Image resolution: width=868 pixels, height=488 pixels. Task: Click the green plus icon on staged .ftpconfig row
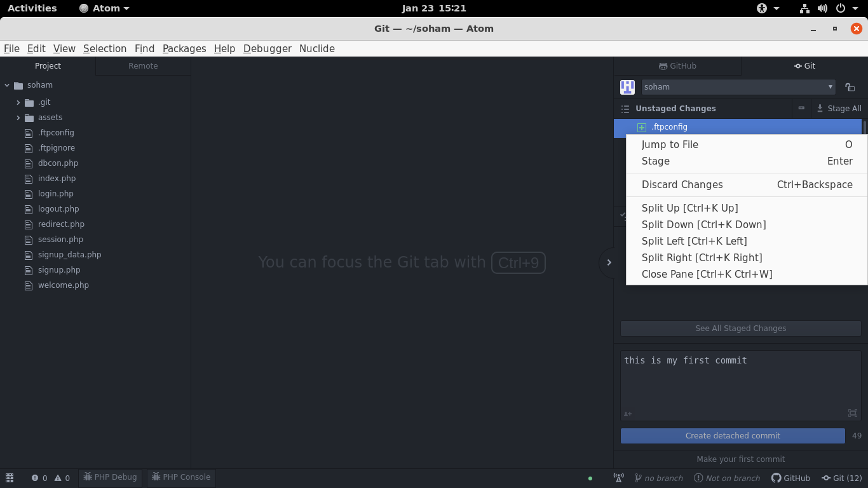642,127
